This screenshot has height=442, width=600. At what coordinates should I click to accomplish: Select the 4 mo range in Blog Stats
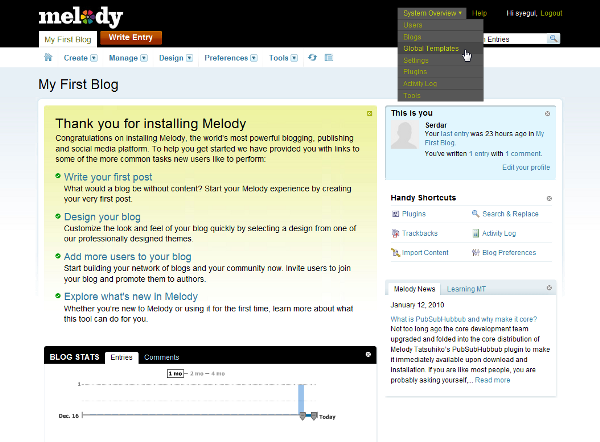point(218,373)
